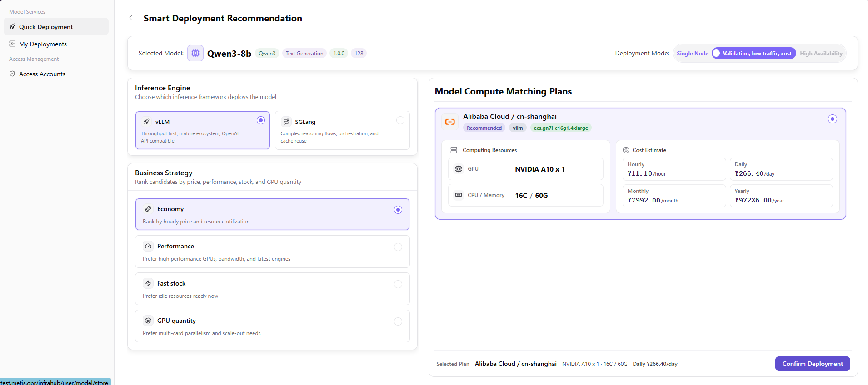Viewport: 868px width, 385px height.
Task: Click the Hourly ¥11.10 cost card
Action: 674,169
